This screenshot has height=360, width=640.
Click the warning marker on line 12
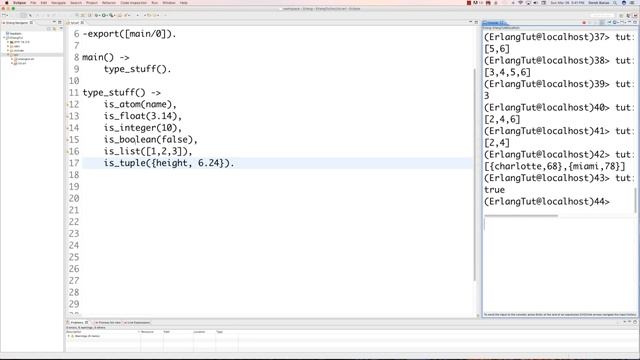click(x=67, y=104)
